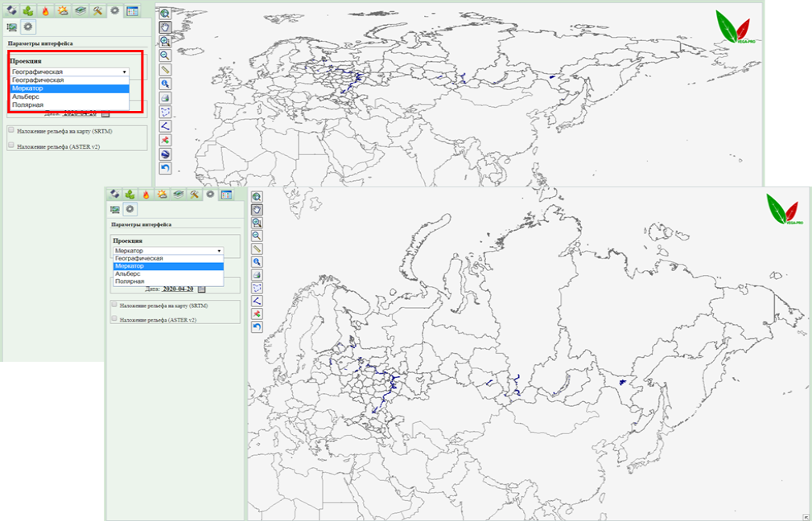Click the print map icon in foreground toolbar

[257, 274]
